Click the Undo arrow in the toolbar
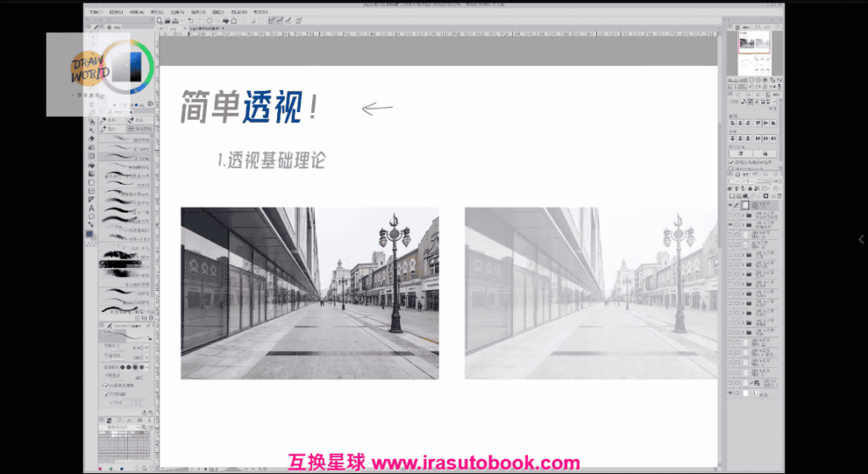This screenshot has width=868, height=474. (x=191, y=20)
